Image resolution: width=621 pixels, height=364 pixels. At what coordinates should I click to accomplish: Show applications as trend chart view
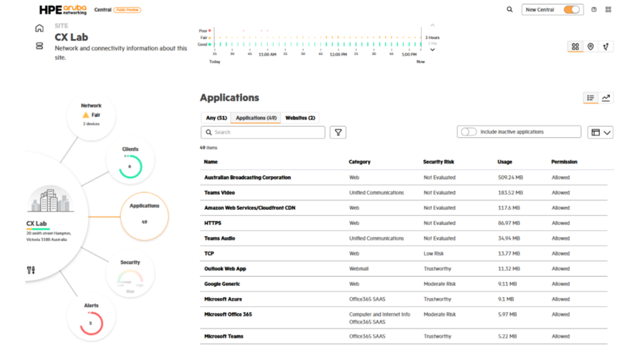[x=606, y=98]
